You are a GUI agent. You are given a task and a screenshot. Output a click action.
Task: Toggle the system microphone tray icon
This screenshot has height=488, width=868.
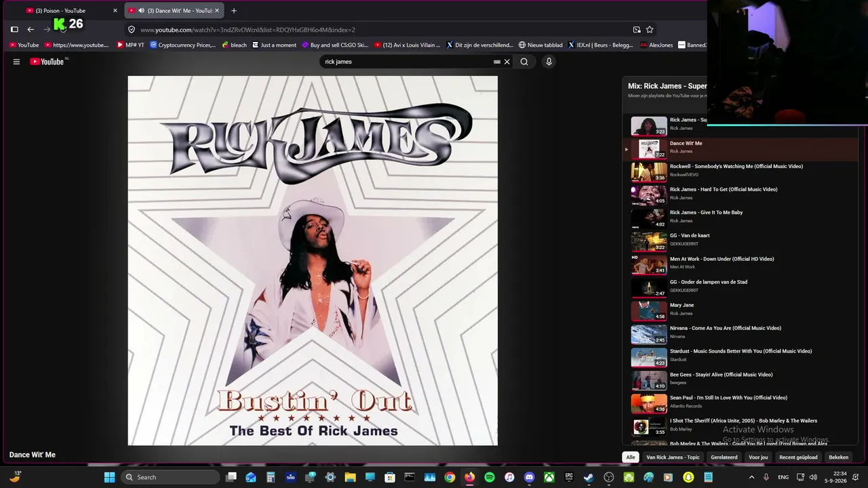click(766, 477)
